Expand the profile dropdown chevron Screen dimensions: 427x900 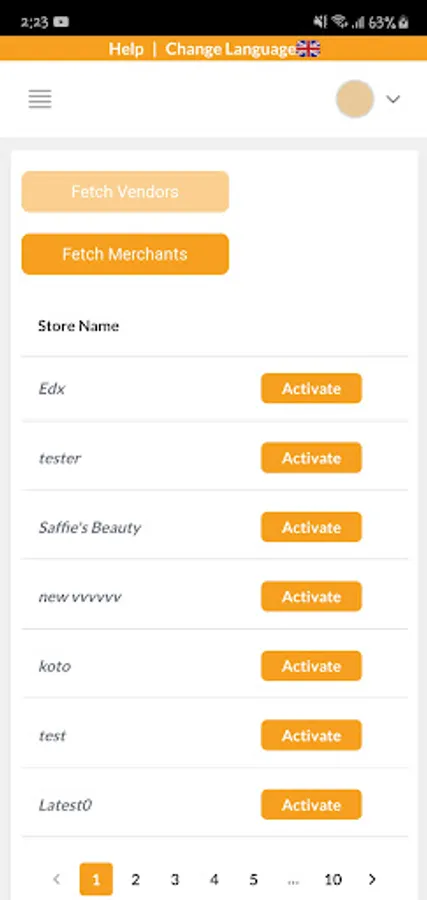pos(393,99)
